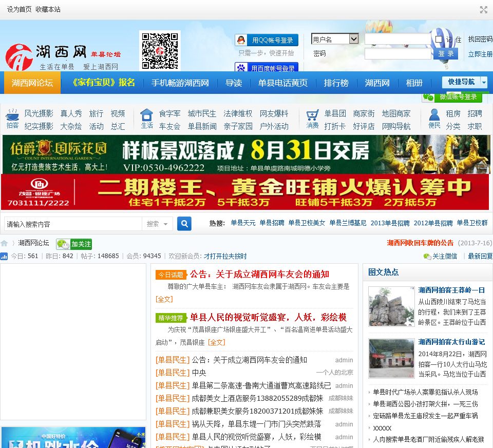
Task: Click the password input field
Action: pyautogui.click(x=397, y=54)
